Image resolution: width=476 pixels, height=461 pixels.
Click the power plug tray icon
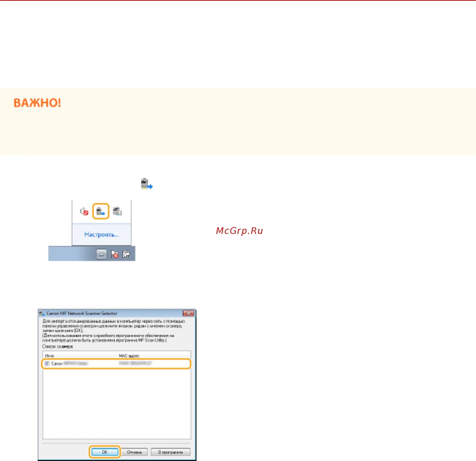click(x=126, y=254)
